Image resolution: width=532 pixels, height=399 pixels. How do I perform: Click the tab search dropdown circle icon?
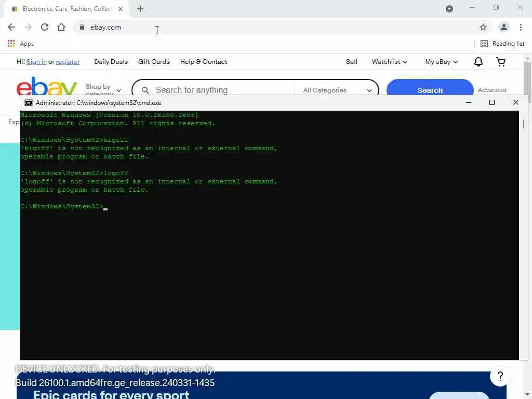(x=449, y=9)
